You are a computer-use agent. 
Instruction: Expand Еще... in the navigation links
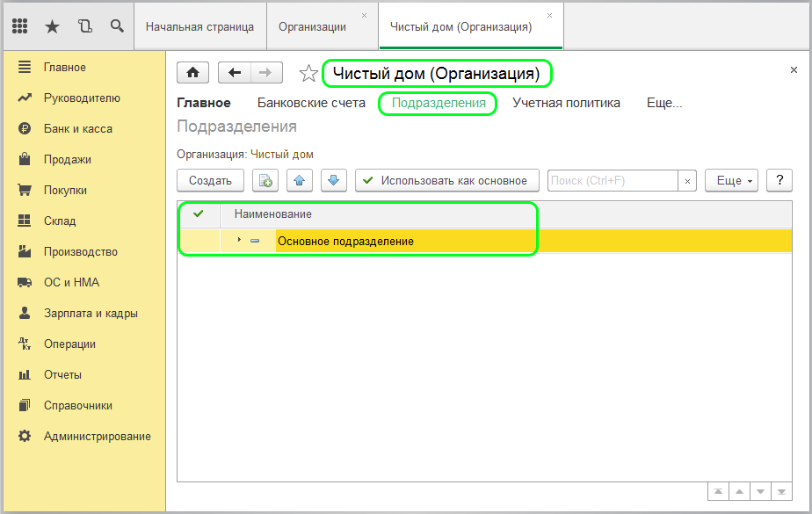(x=664, y=103)
